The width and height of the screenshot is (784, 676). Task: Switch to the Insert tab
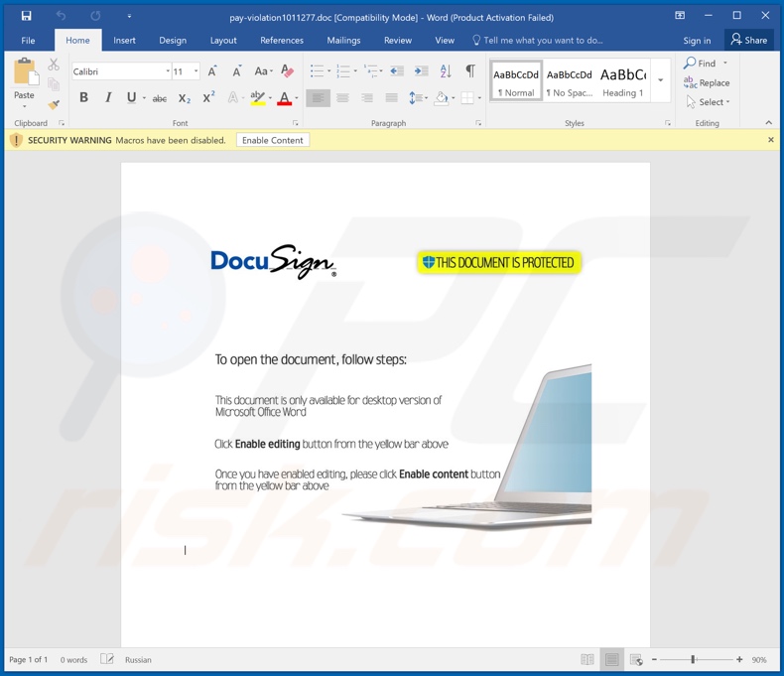pos(124,41)
